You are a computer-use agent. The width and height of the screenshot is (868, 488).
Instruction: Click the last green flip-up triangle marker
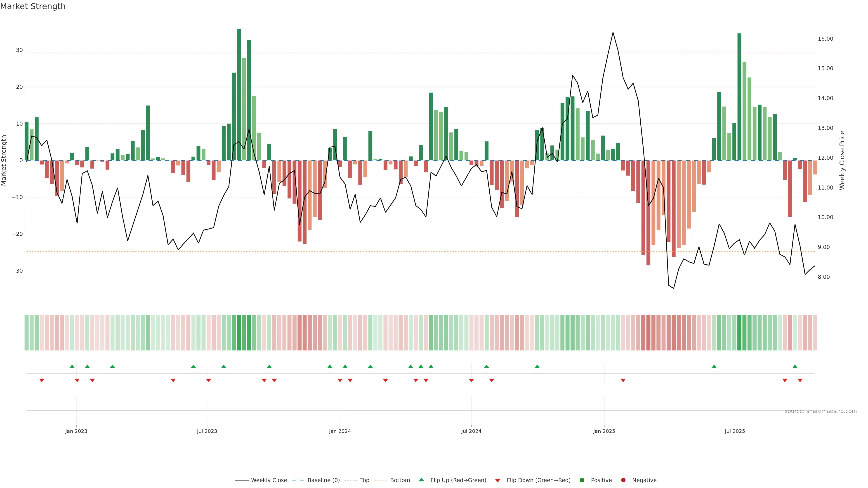pos(795,366)
